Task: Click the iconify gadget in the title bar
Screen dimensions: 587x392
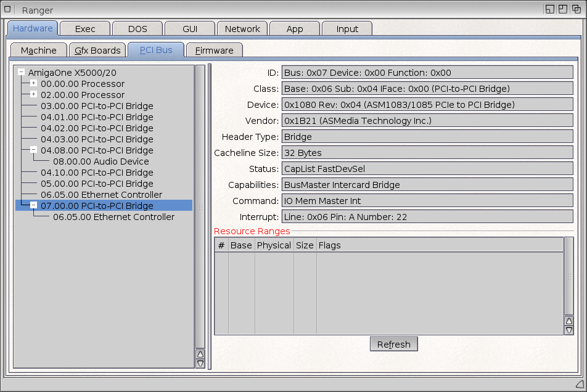Action: 549,9
